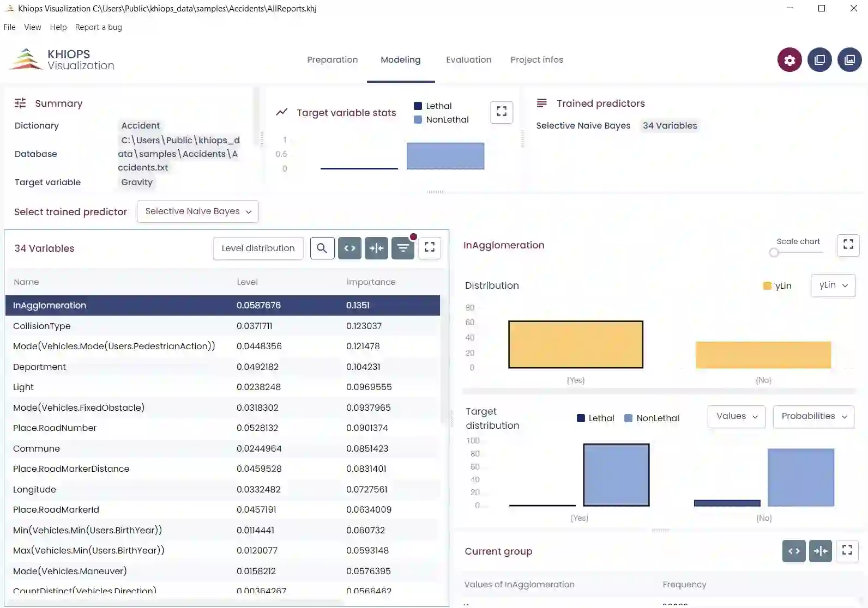Click the Report a bug menu
The height and width of the screenshot is (608, 868).
point(99,27)
